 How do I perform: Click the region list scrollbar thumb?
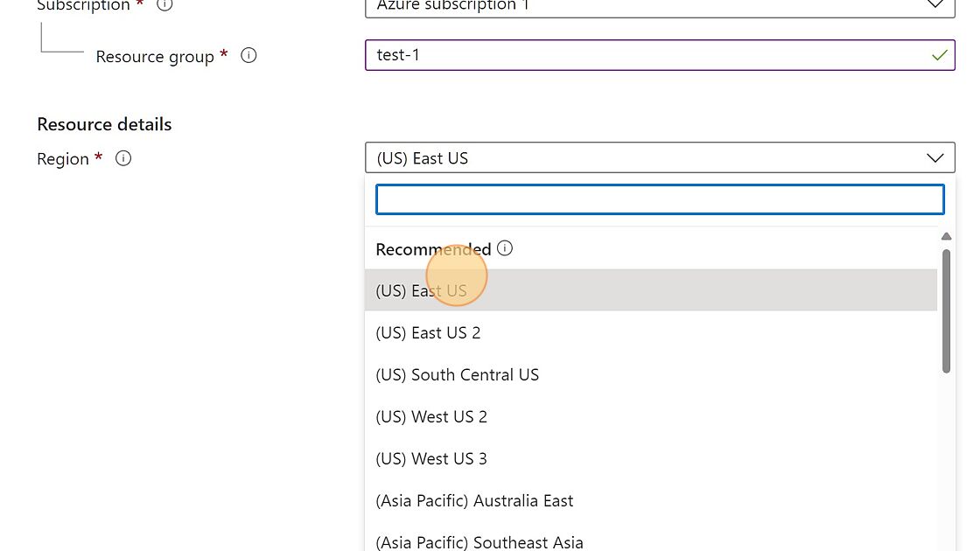tap(946, 311)
